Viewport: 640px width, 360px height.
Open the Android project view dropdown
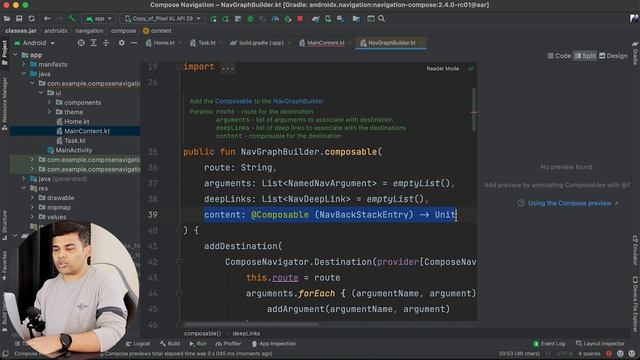(34, 43)
